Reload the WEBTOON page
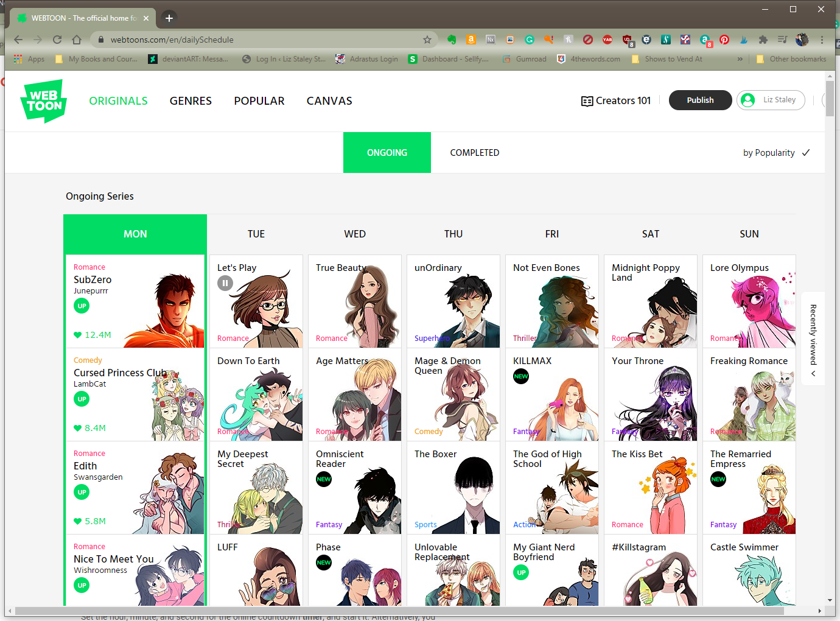This screenshot has width=840, height=621. click(57, 40)
